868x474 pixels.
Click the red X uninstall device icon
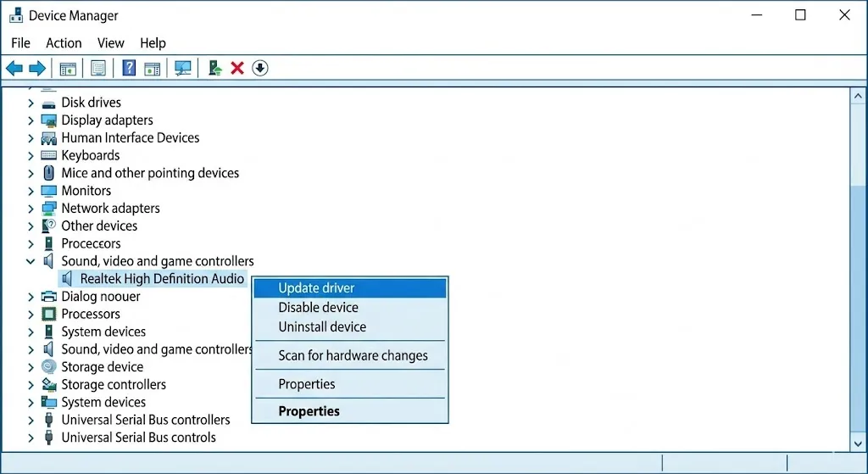click(237, 68)
